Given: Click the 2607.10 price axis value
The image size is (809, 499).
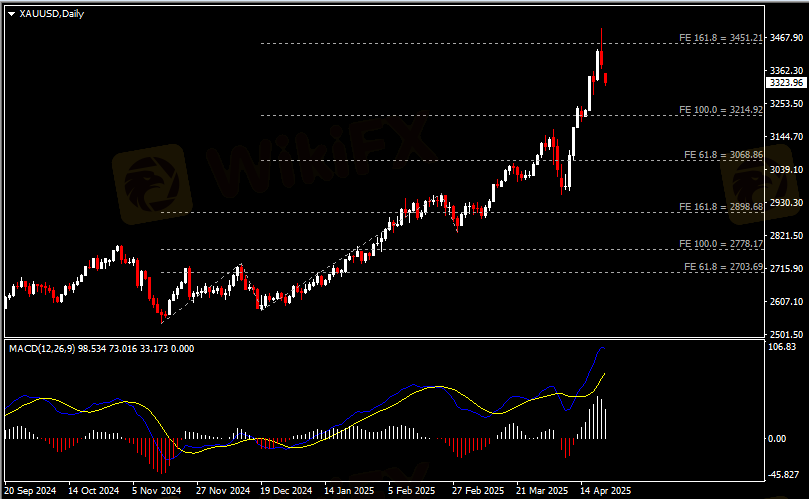Looking at the screenshot, I should (x=786, y=302).
